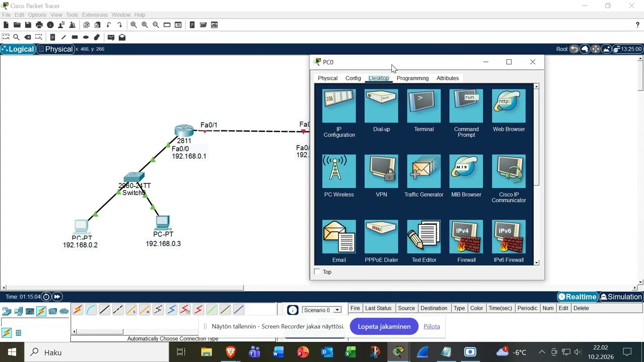
Task: Select the Inspect magnifier tool
Action: (x=16, y=37)
